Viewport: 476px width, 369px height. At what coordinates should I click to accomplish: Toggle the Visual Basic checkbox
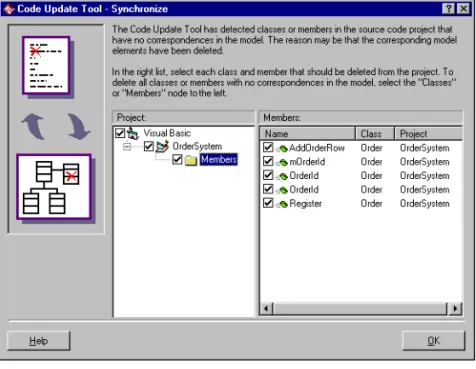120,133
